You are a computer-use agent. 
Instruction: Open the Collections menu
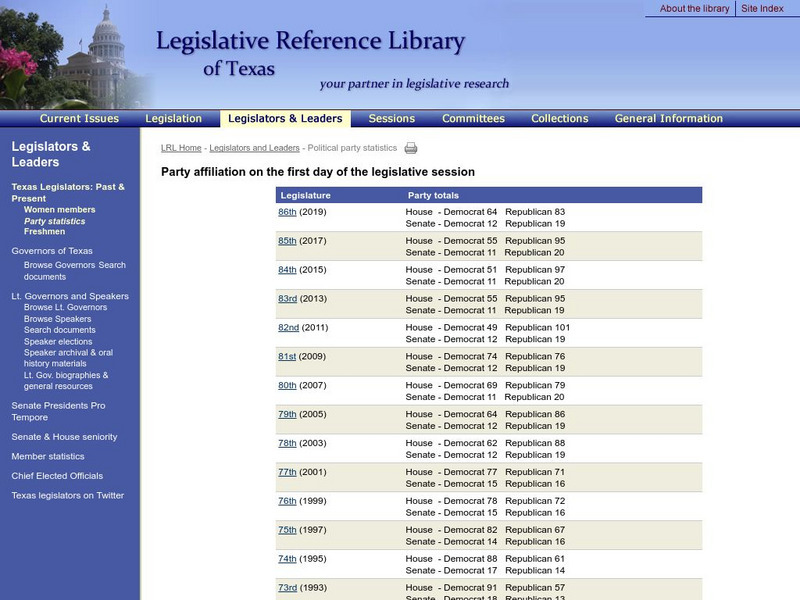[x=558, y=118]
